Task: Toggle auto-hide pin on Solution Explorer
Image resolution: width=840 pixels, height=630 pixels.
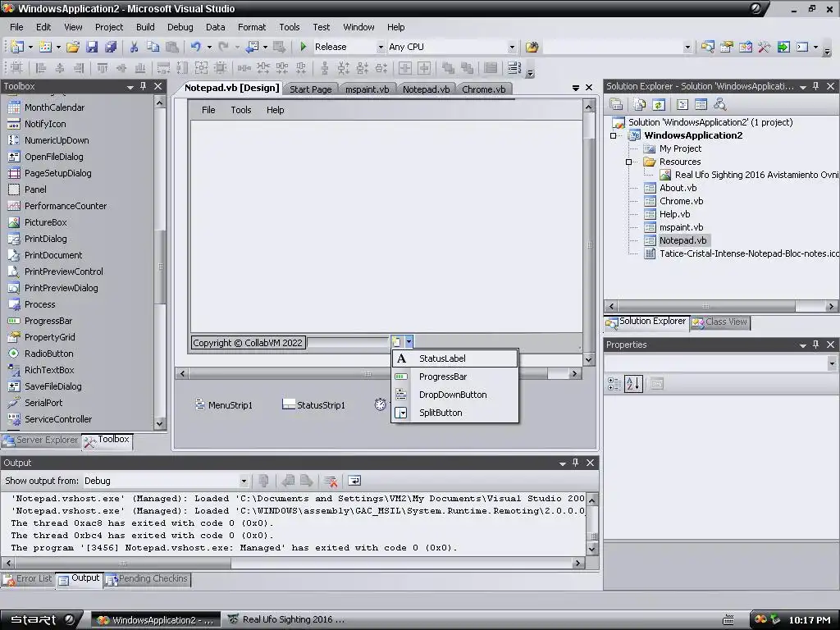Action: coord(816,86)
